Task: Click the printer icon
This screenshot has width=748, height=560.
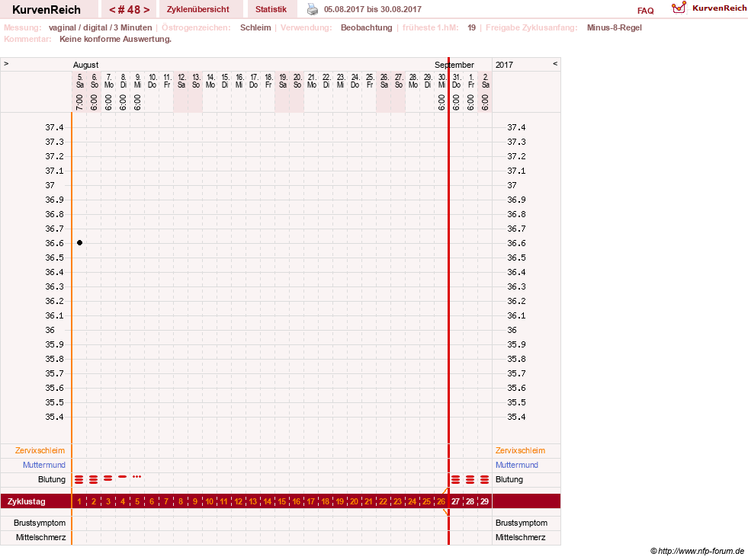Action: pyautogui.click(x=313, y=9)
